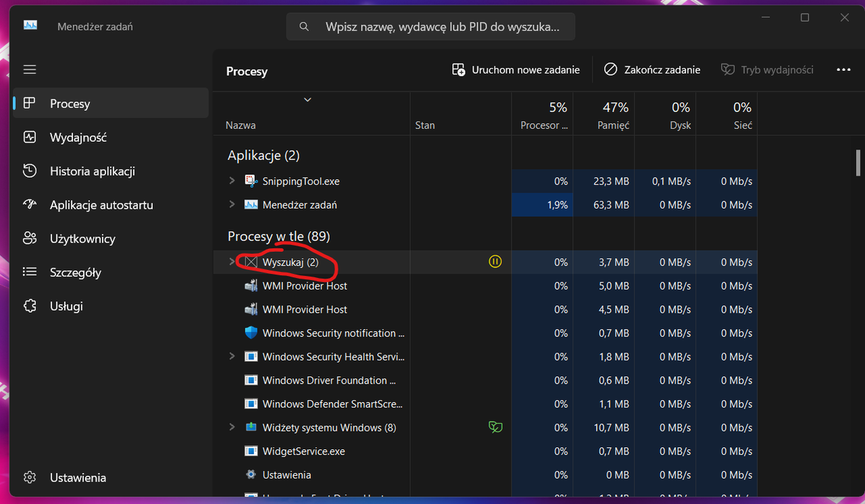Click the Widżety systemu Windows icon

[251, 428]
